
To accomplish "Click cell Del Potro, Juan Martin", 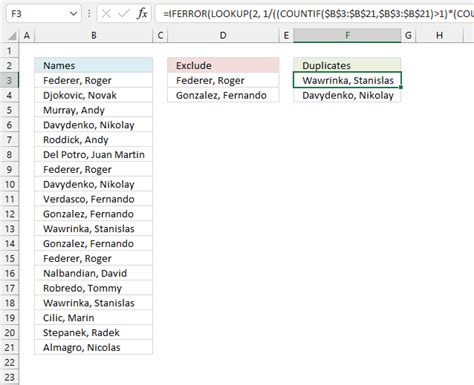I will pos(94,154).
